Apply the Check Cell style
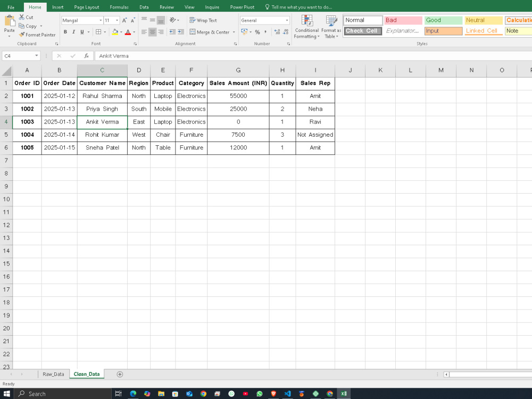 click(363, 31)
